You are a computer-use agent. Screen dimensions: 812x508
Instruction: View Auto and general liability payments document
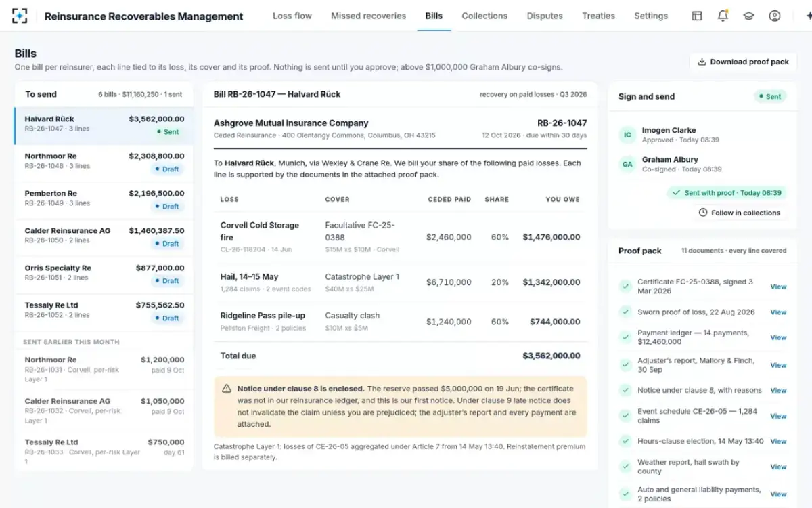click(778, 494)
